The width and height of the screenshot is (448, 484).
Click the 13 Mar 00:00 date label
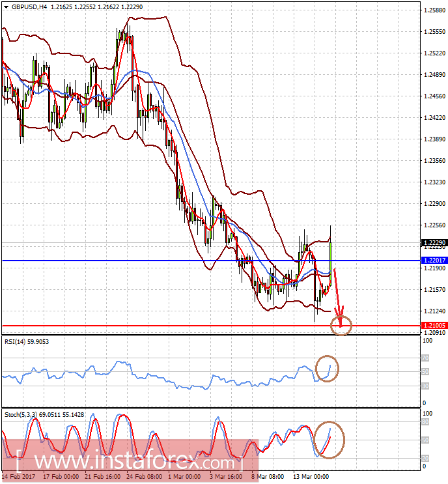click(x=311, y=477)
